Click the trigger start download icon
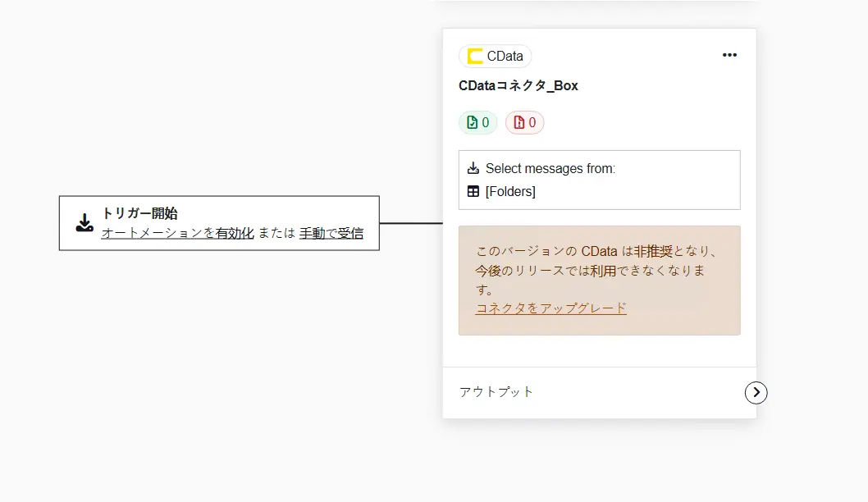Viewport: 868px width, 502px height. 85,223
